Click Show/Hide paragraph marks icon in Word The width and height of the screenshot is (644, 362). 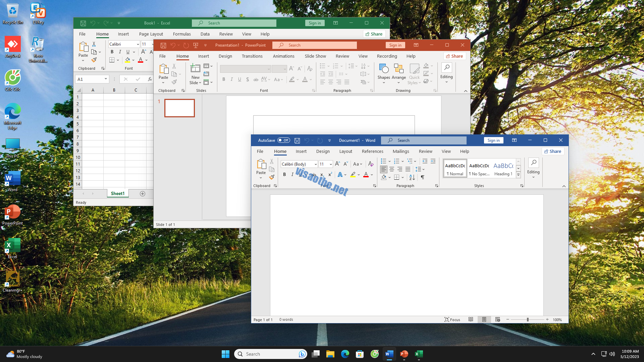click(x=423, y=177)
